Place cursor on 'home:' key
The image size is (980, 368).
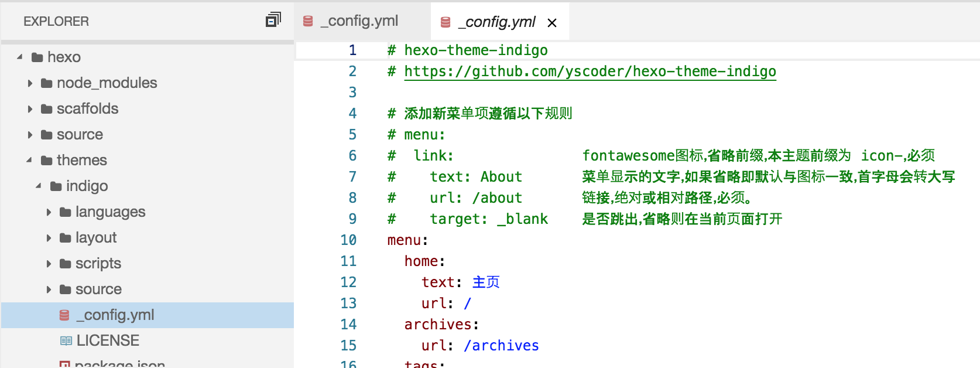click(425, 261)
